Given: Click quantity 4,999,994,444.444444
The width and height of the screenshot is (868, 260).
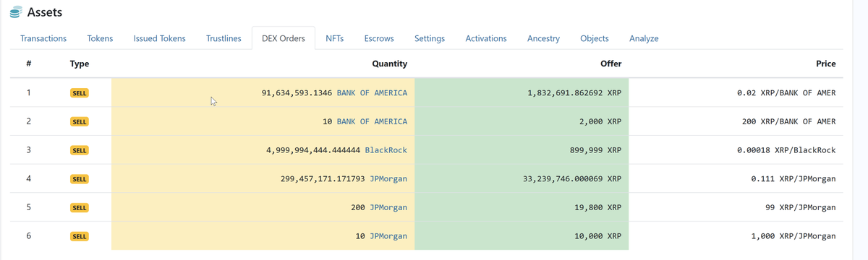Looking at the screenshot, I should click(x=313, y=150).
